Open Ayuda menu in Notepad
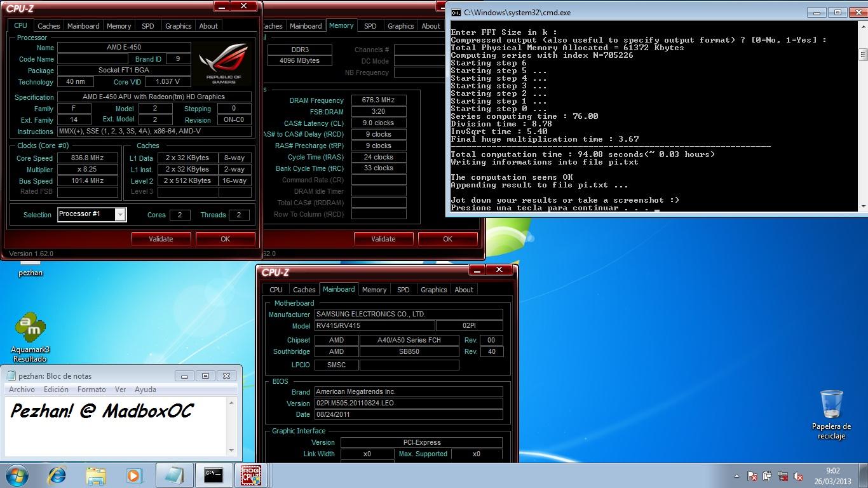Viewport: 868px width, 488px height. tap(145, 390)
